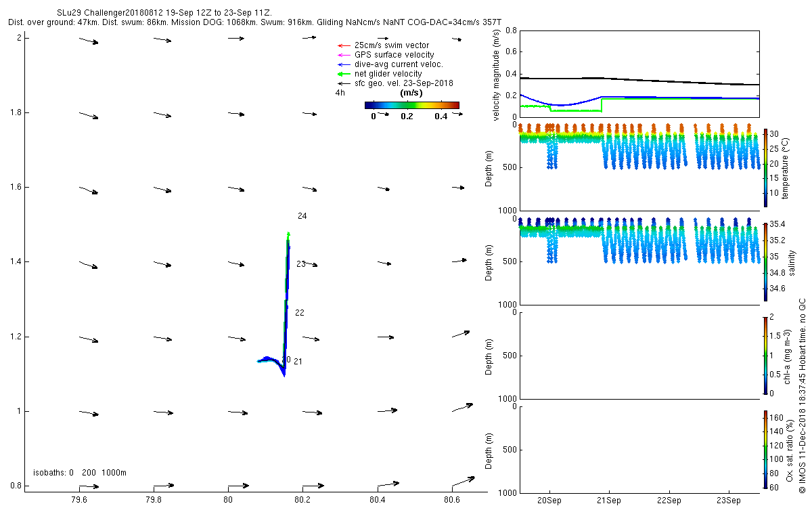
Task: Click track marker labeled 24
Action: [x=302, y=216]
